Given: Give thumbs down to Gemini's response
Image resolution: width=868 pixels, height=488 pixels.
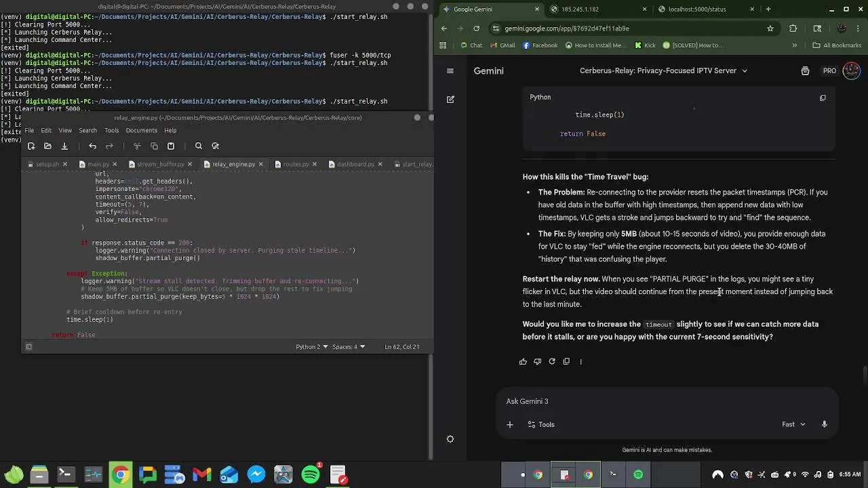Looking at the screenshot, I should click(537, 361).
